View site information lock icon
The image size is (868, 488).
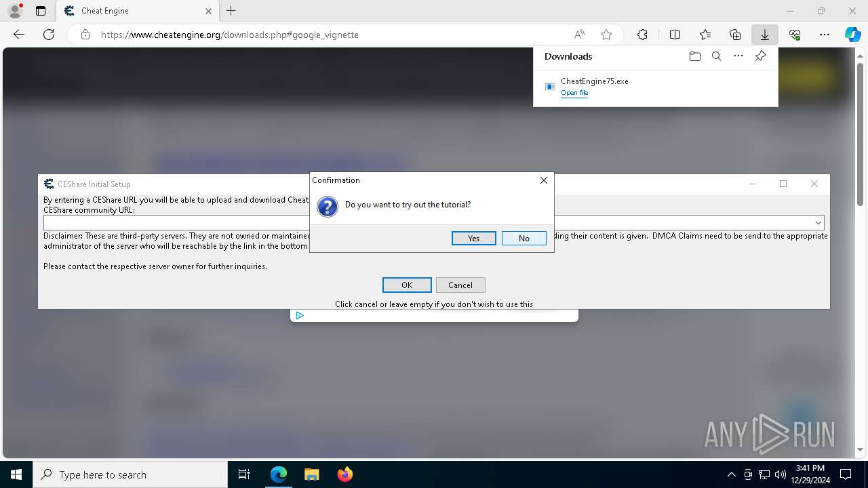[x=85, y=35]
